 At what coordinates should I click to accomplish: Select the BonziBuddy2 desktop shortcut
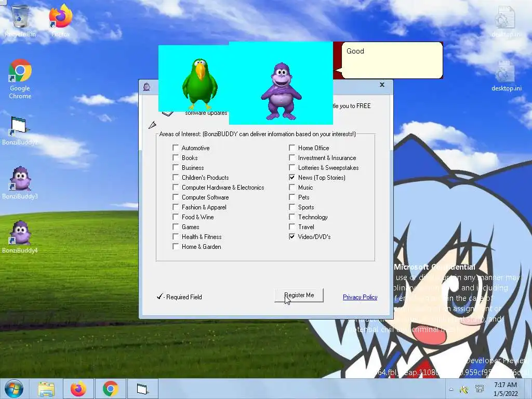pyautogui.click(x=20, y=131)
